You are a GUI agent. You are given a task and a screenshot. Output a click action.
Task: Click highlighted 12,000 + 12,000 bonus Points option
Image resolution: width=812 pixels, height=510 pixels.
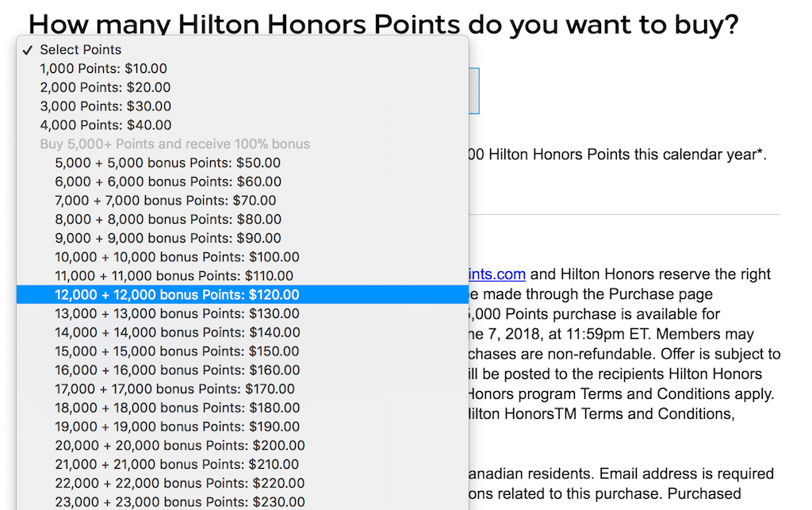click(x=178, y=295)
